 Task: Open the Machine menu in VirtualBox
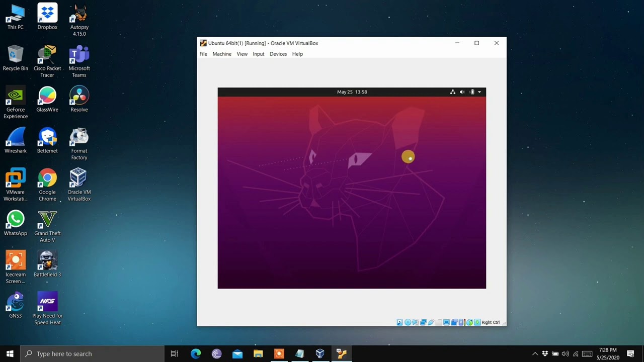click(x=222, y=54)
